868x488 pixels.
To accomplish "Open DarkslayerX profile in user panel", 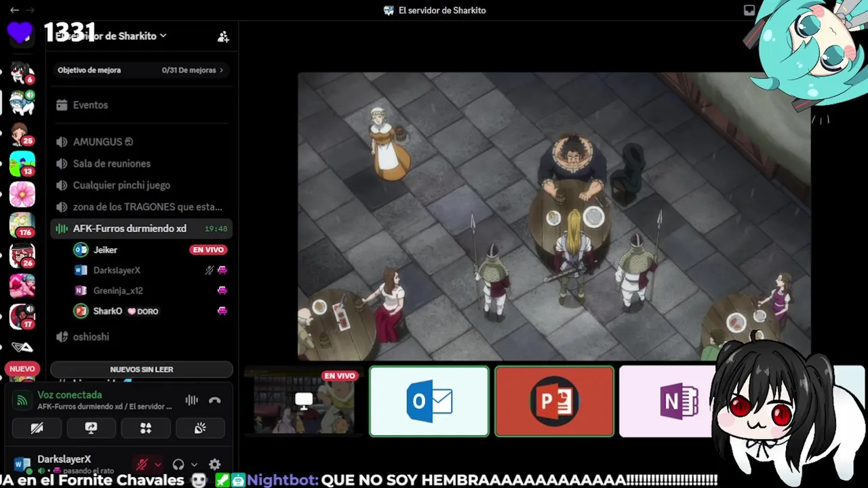I will tap(68, 464).
